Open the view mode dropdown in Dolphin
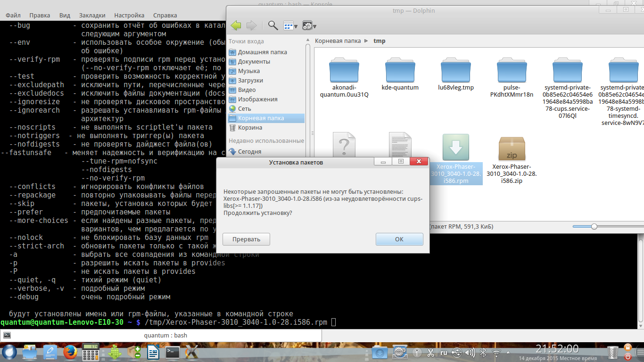Viewport: 644px width, 362px height. tap(290, 26)
